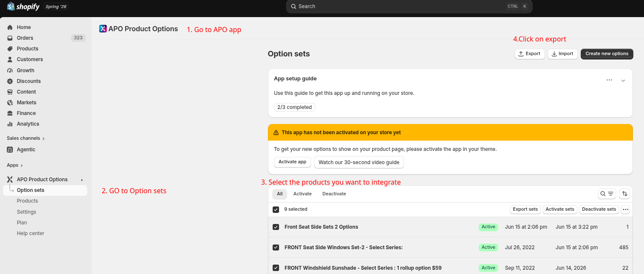Expand the Apps section in the sidebar

[15, 165]
